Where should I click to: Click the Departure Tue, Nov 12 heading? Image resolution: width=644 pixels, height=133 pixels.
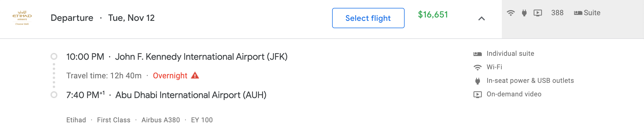(x=103, y=18)
